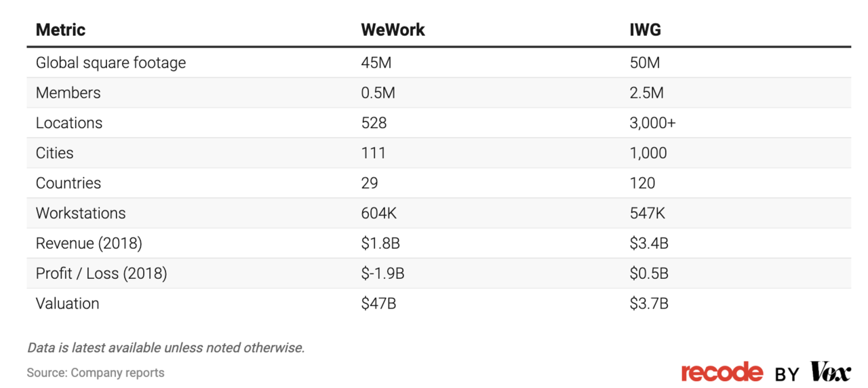Click WeWork's $-1.9B profit/loss value
Image resolution: width=868 pixels, height=388 pixels.
(383, 273)
